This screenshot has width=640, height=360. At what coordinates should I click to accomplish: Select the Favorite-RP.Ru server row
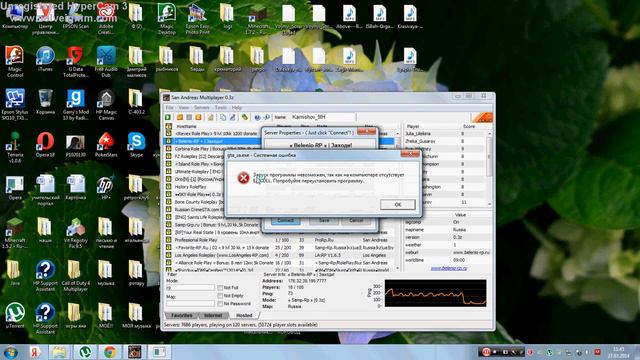(x=279, y=248)
